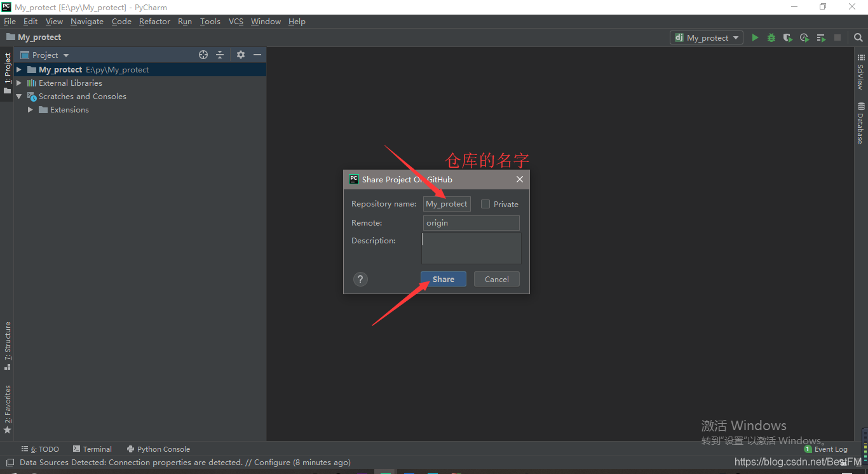Image resolution: width=868 pixels, height=474 pixels.
Task: Click the My_protect breadcrumb in navigation bar
Action: click(x=34, y=37)
